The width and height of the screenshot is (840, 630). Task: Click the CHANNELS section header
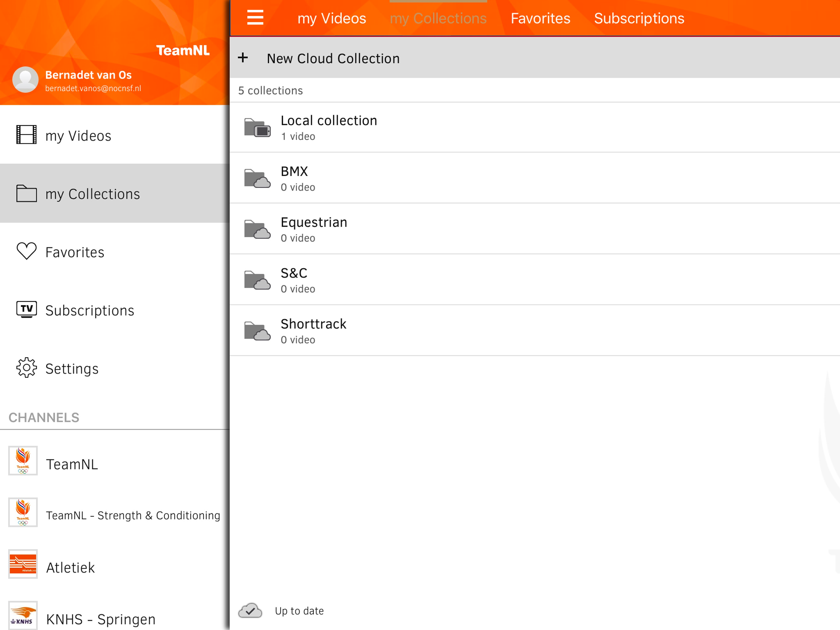point(44,418)
